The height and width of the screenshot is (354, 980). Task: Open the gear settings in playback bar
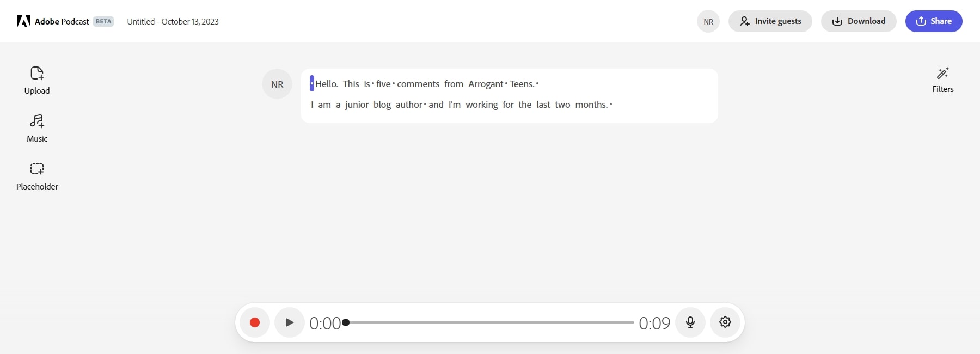click(725, 322)
